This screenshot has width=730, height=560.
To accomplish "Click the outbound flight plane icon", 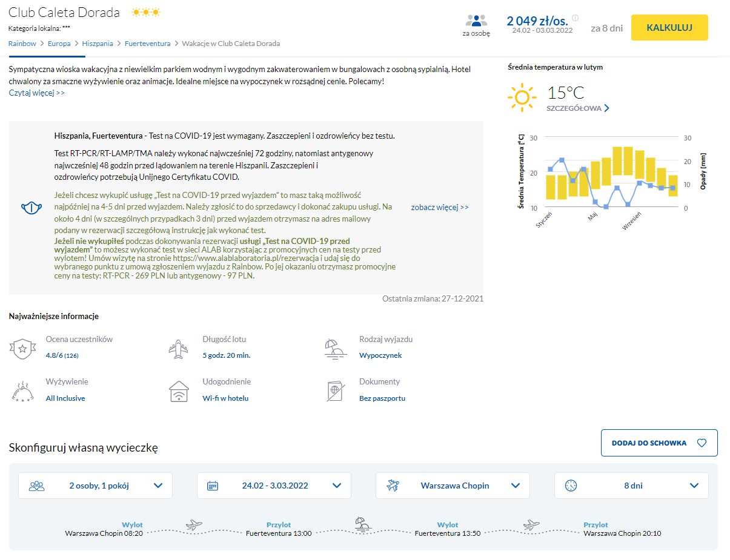I will coord(194,524).
